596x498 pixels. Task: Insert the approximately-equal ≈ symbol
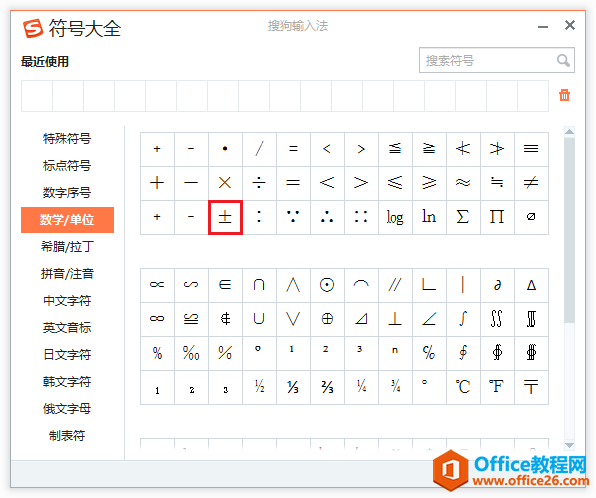pos(463,183)
